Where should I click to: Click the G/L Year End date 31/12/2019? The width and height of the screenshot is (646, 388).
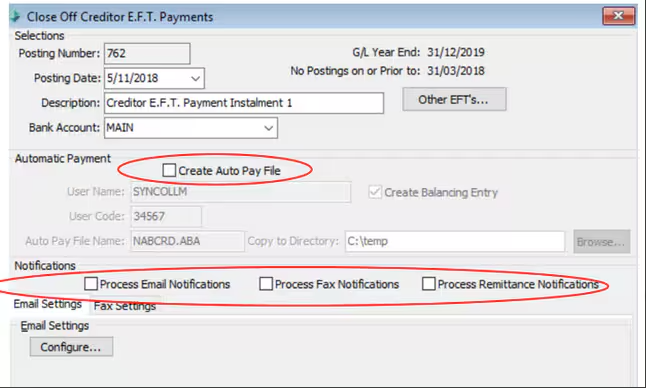pos(456,52)
